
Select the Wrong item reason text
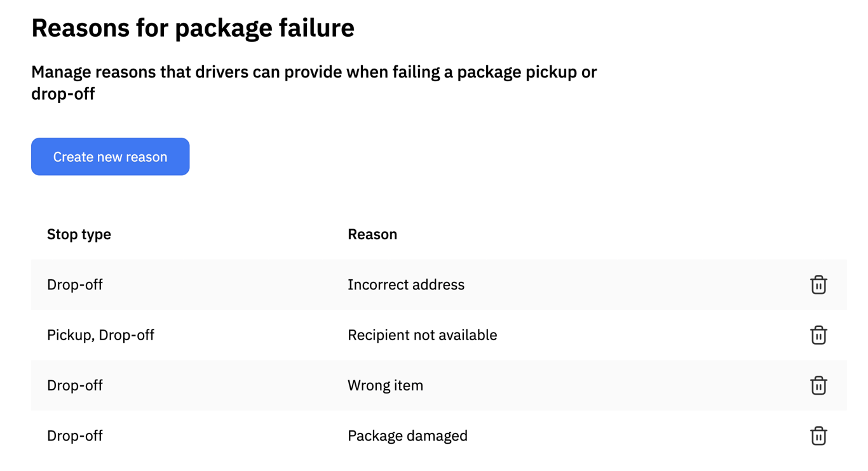click(385, 385)
